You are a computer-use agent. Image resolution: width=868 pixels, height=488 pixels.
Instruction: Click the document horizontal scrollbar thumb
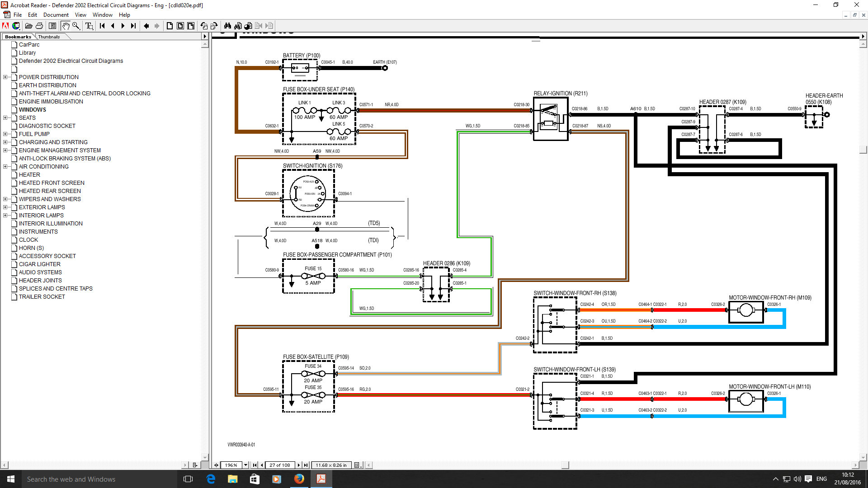coord(565,465)
